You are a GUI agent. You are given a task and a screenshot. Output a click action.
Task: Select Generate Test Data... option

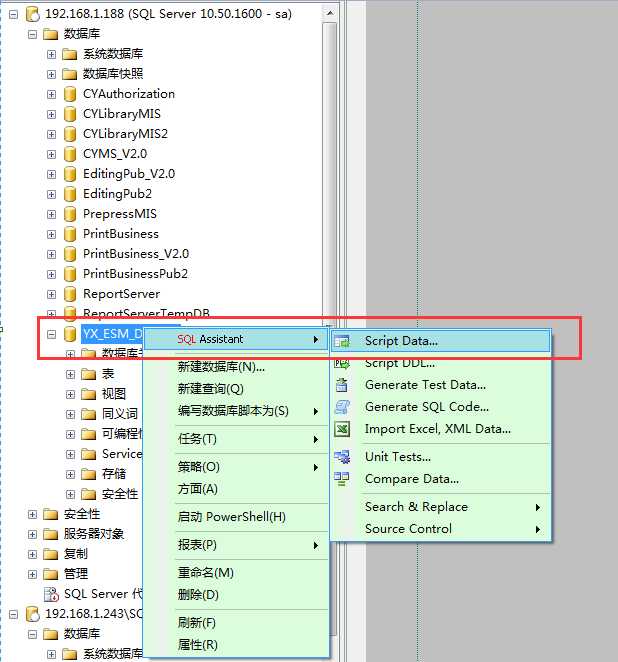tap(441, 385)
